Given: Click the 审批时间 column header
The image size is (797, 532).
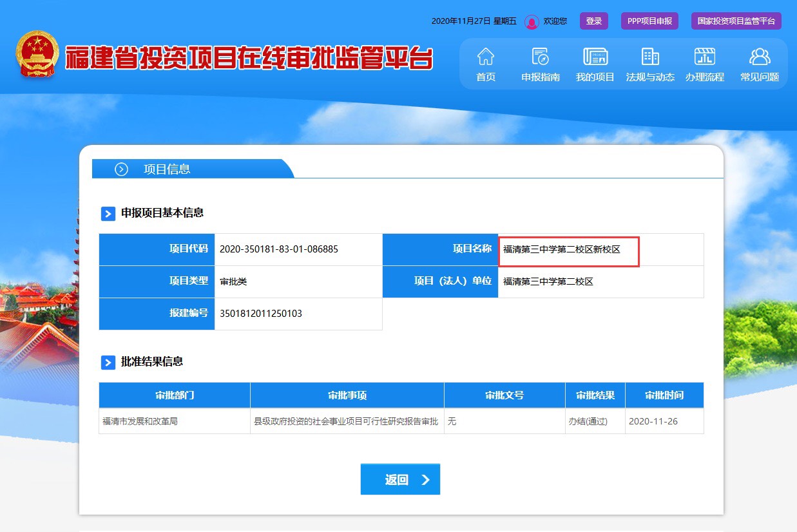Looking at the screenshot, I should point(664,395).
